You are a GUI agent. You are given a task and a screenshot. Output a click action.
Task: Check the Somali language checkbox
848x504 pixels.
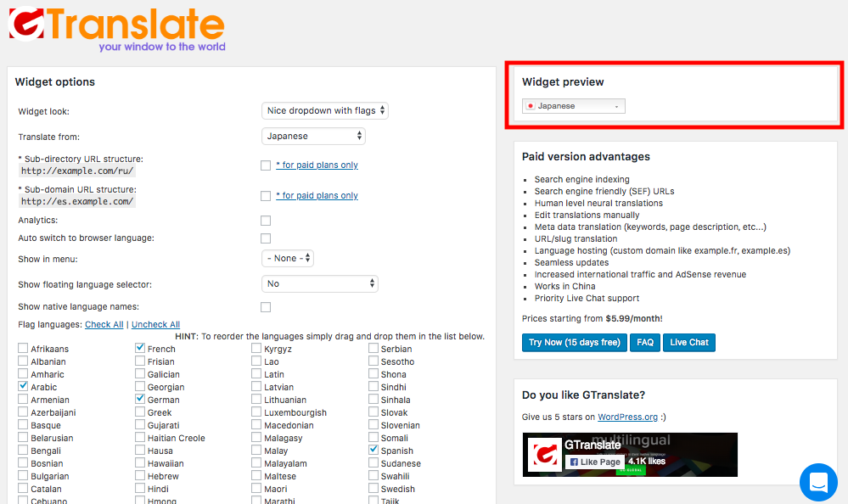373,437
